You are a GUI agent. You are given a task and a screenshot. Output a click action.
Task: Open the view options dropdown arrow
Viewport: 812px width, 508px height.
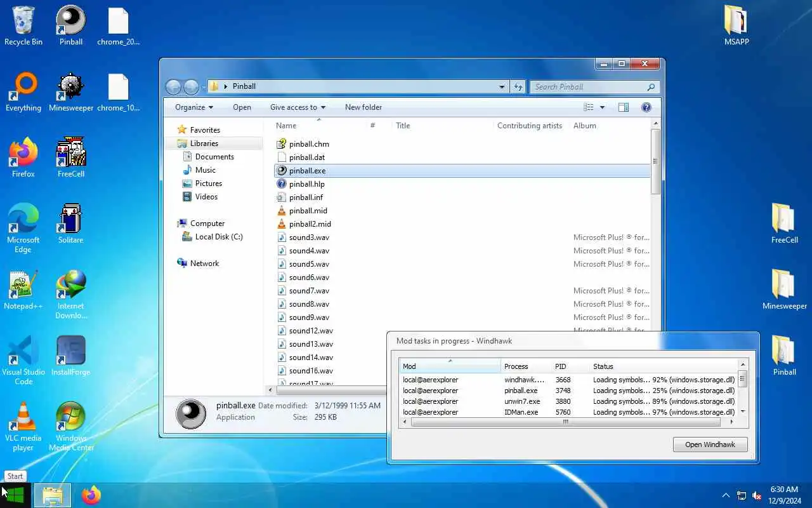point(602,107)
